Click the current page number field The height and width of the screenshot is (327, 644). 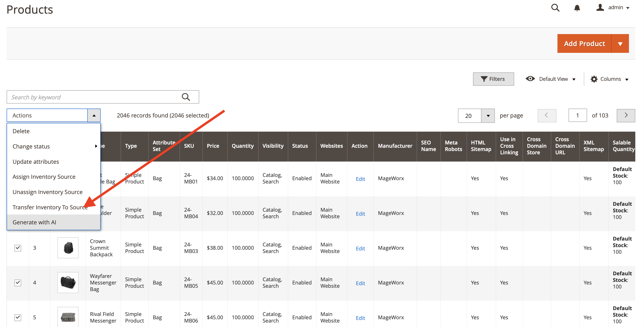click(x=577, y=115)
